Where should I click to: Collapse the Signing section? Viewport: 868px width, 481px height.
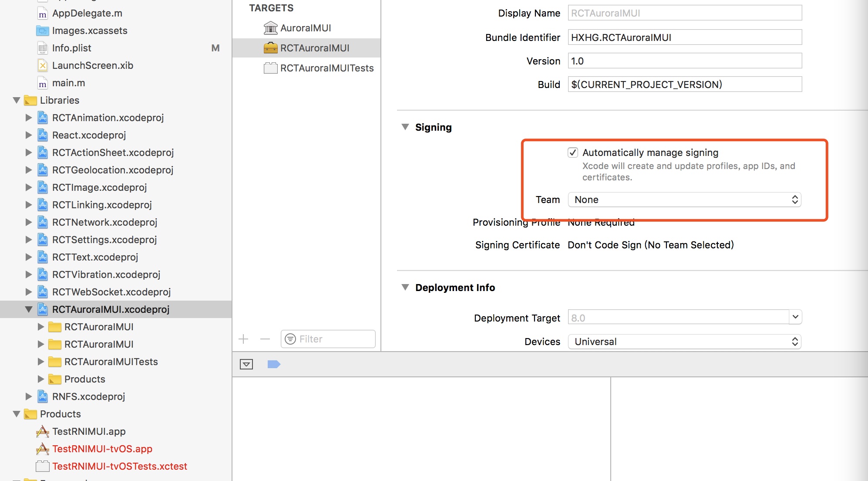(405, 127)
